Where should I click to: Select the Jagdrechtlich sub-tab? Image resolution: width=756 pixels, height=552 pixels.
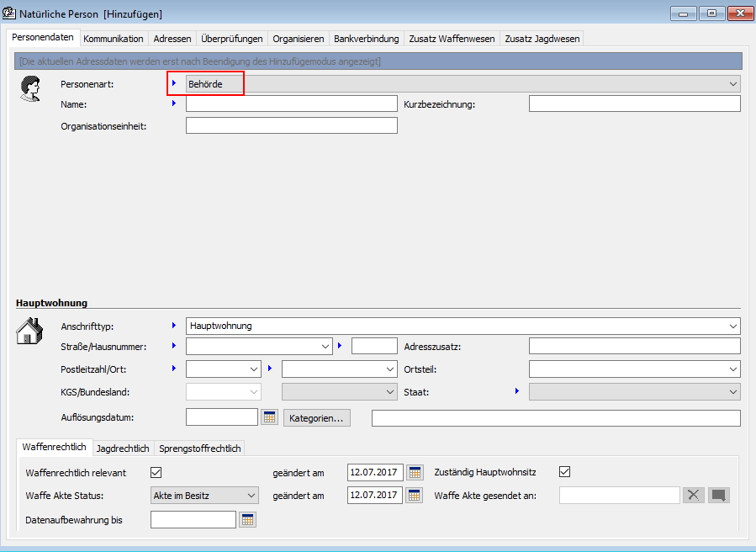click(x=123, y=448)
